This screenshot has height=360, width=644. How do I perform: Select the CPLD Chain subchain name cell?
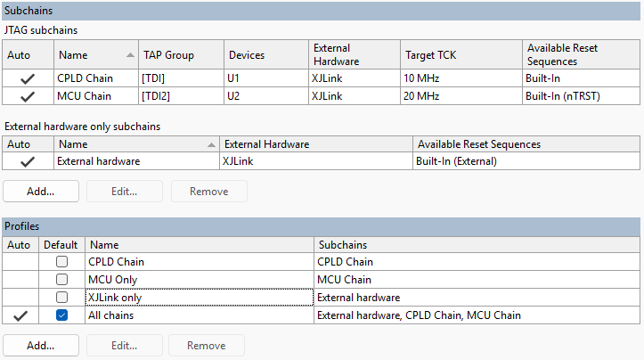(x=86, y=78)
